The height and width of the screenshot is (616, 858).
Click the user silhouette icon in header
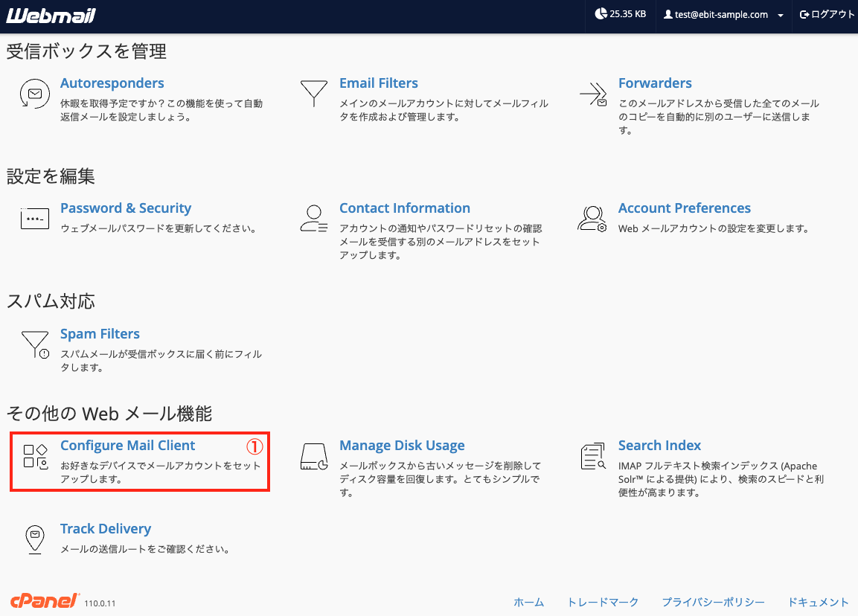(x=668, y=14)
